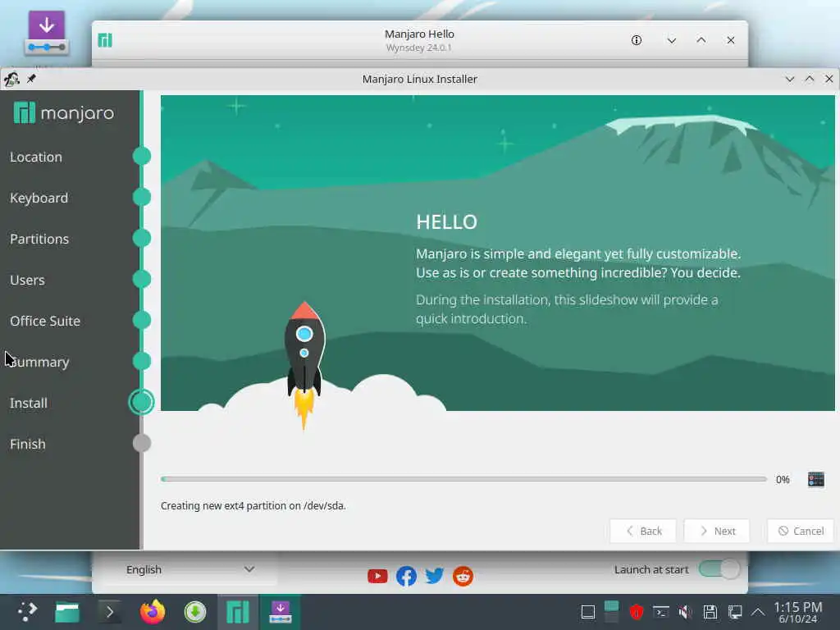Click 'Creating new ext4 partition' status text
Screen dimensions: 840x630
coord(253,505)
